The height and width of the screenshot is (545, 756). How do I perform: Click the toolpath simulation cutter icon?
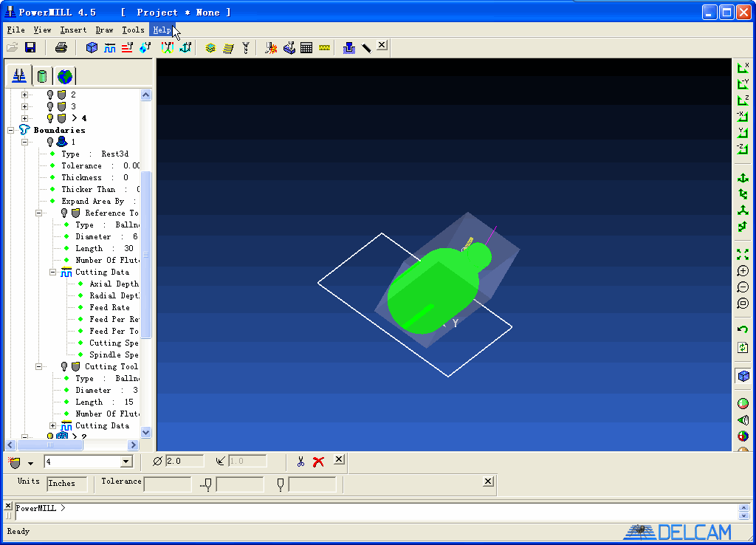[x=289, y=48]
